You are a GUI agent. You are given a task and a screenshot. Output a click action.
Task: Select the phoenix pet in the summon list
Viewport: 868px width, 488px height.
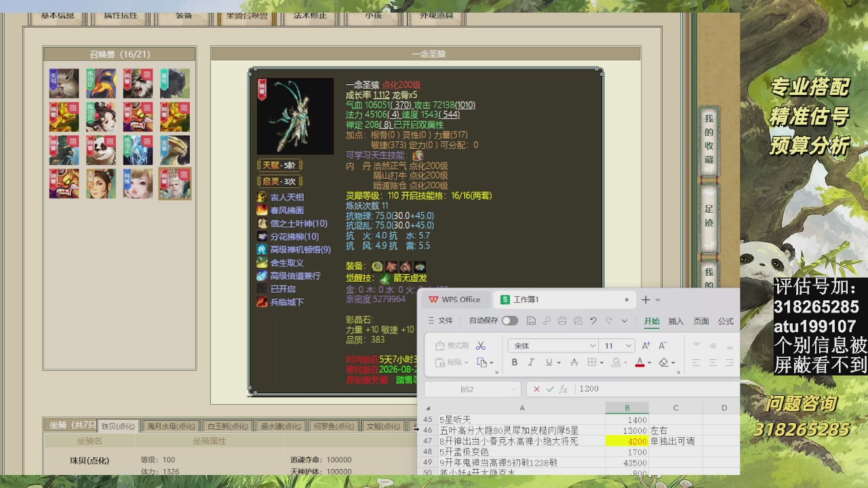coord(100,83)
